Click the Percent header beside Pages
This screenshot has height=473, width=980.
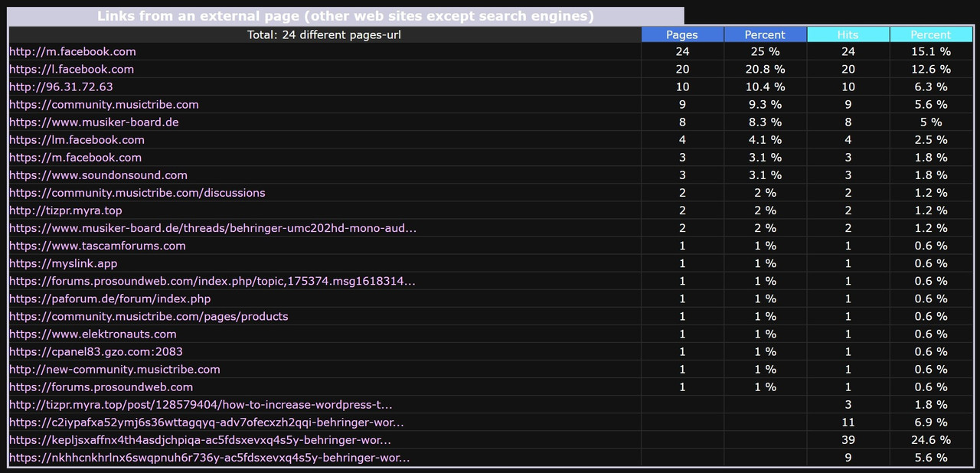(765, 34)
